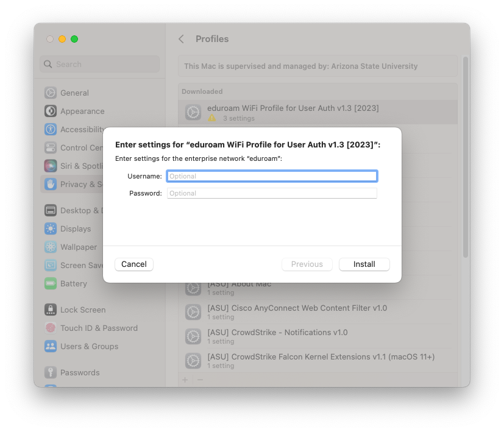Open Screen Saver icon in sidebar
The width and height of the screenshot is (504, 432).
point(51,266)
